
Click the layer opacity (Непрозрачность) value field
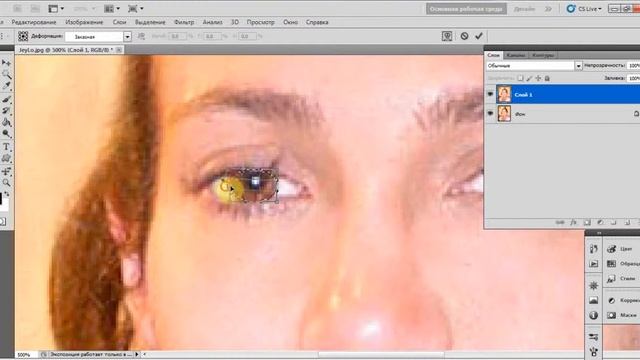(x=633, y=65)
